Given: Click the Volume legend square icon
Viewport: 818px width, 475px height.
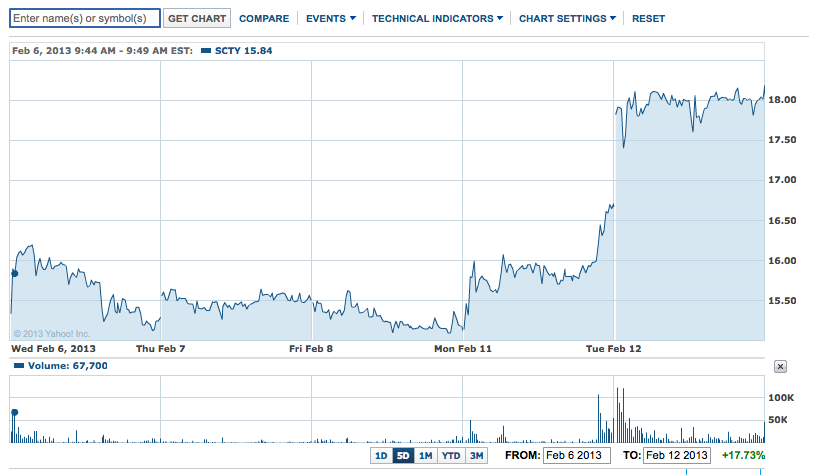Looking at the screenshot, I should pyautogui.click(x=15, y=366).
